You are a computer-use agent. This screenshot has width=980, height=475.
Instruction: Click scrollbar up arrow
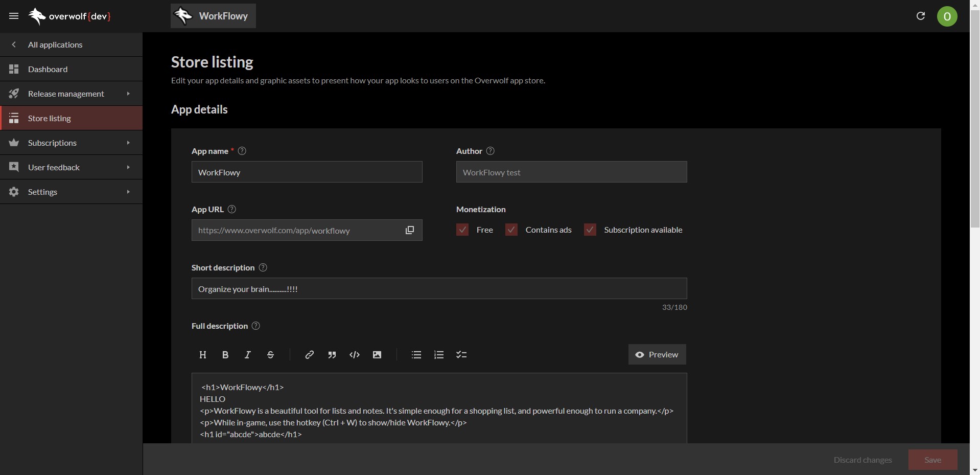click(975, 4)
